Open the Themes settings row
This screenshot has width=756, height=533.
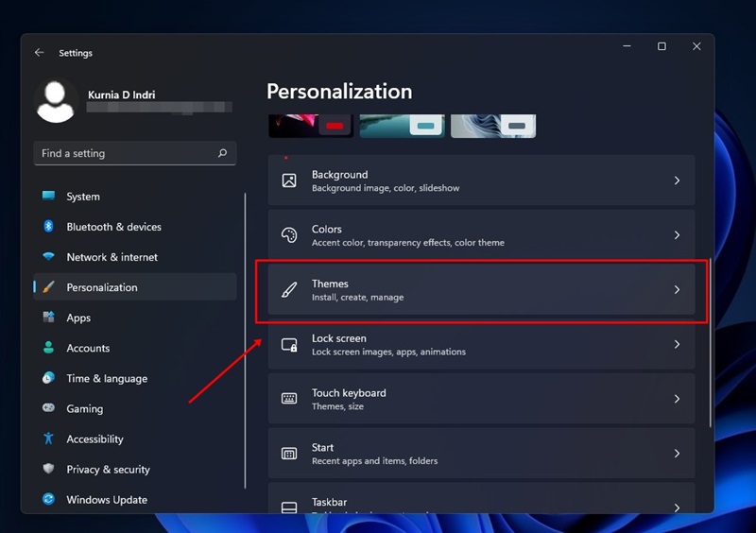coord(481,289)
